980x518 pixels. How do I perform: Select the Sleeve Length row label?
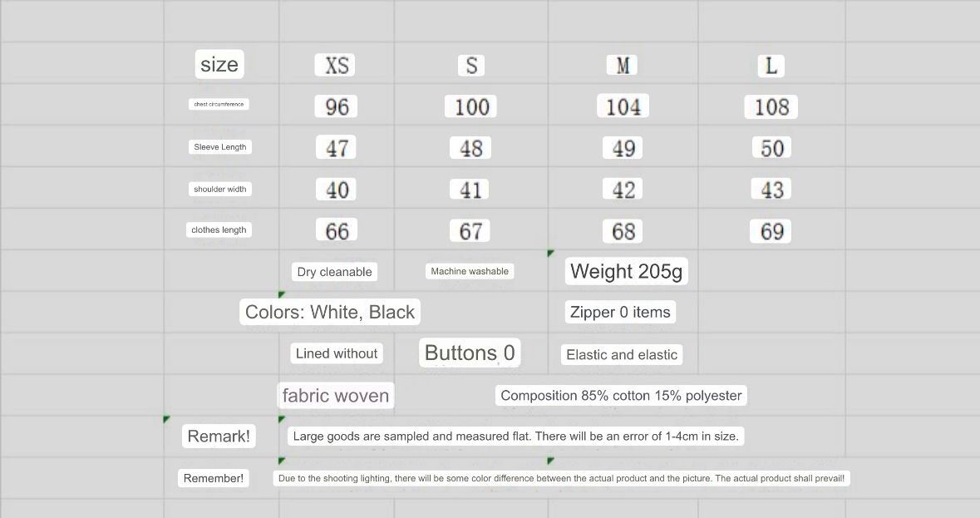point(220,147)
